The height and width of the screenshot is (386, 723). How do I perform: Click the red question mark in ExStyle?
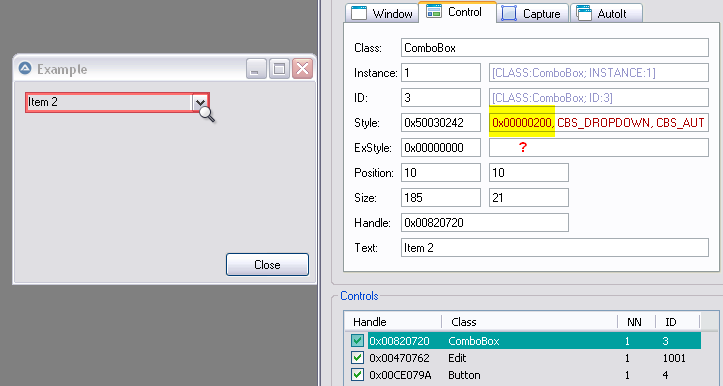pos(522,148)
